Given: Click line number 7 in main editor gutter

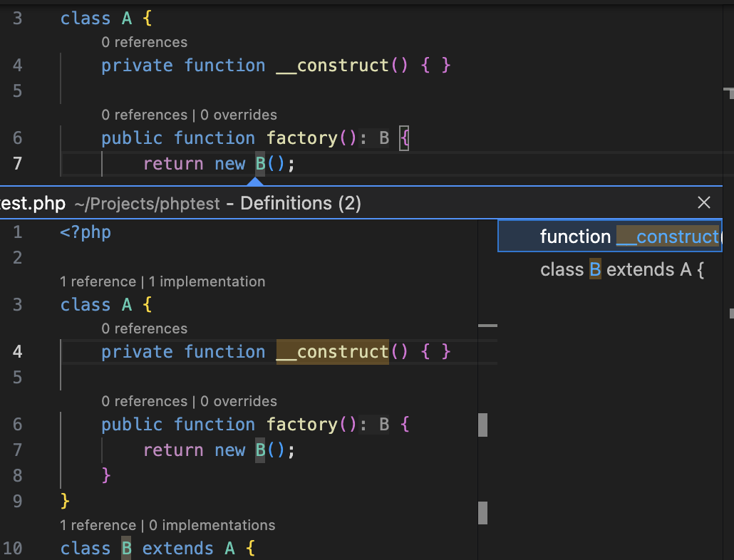Looking at the screenshot, I should click(18, 164).
